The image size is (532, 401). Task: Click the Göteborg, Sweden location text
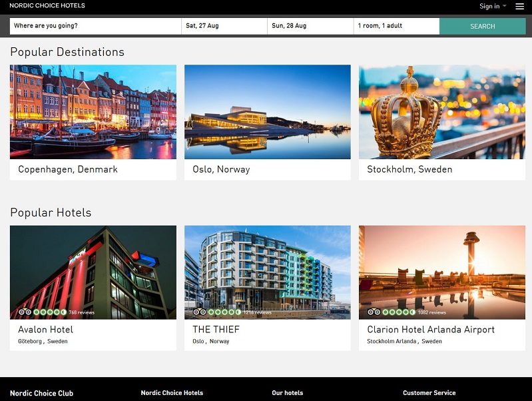43,341
